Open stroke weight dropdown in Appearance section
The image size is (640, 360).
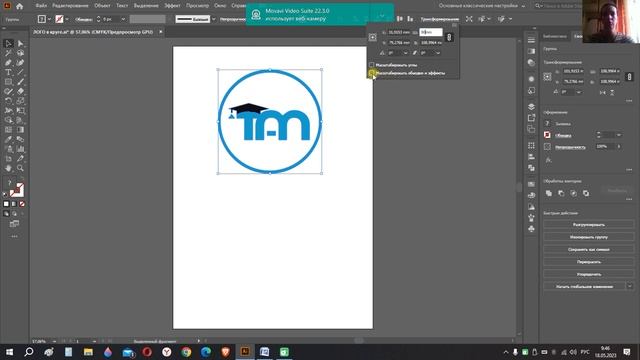[x=619, y=135]
